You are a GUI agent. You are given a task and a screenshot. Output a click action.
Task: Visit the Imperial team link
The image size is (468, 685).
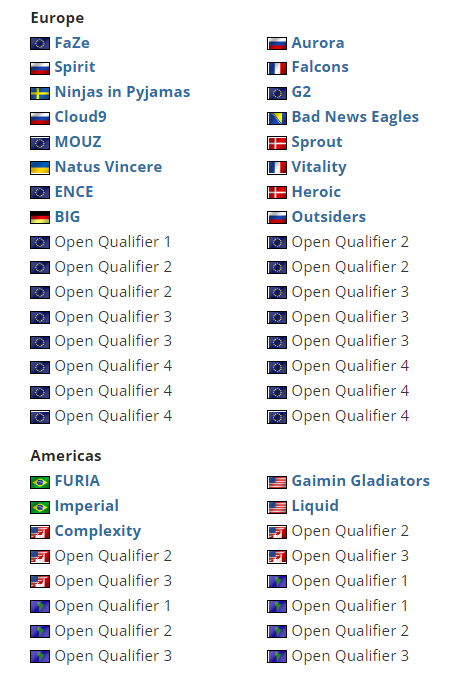87,506
